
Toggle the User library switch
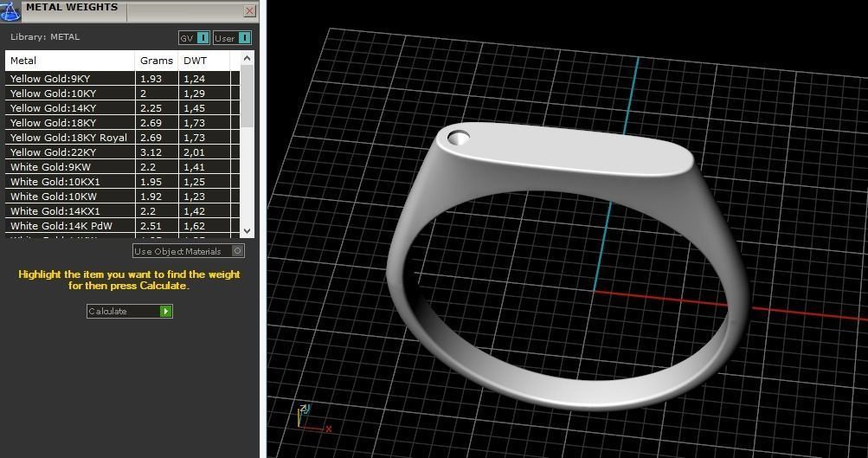click(233, 38)
